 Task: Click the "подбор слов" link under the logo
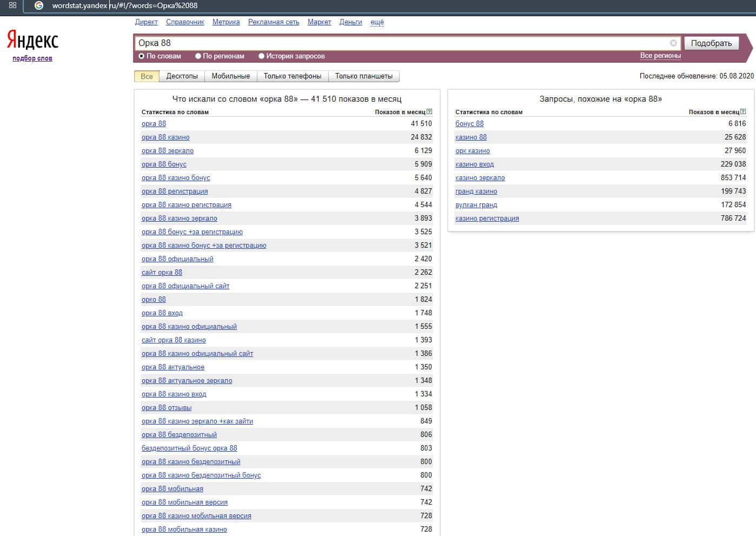point(32,58)
